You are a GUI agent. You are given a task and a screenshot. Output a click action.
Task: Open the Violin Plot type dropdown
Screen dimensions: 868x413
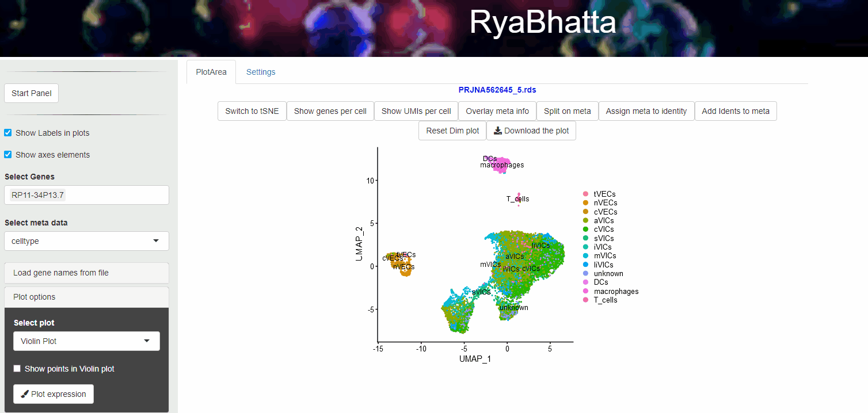86,341
